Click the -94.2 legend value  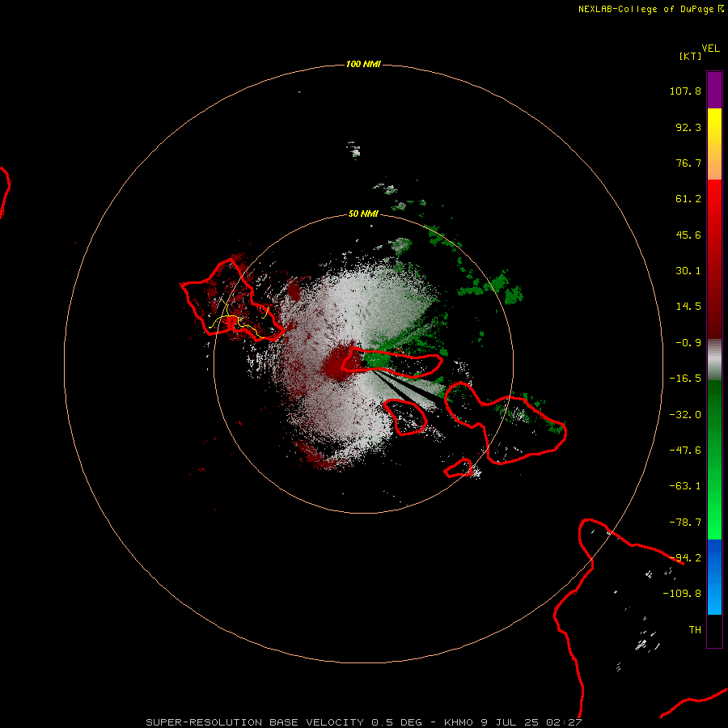coord(685,558)
